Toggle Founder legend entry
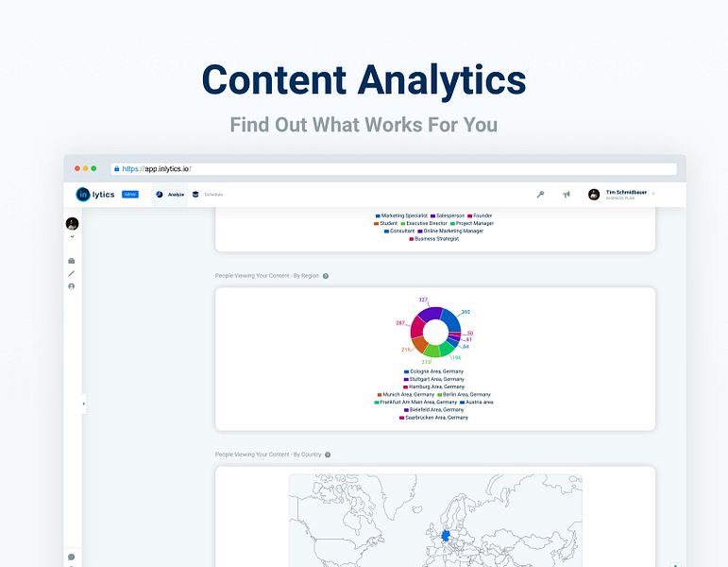The height and width of the screenshot is (567, 728). (480, 215)
